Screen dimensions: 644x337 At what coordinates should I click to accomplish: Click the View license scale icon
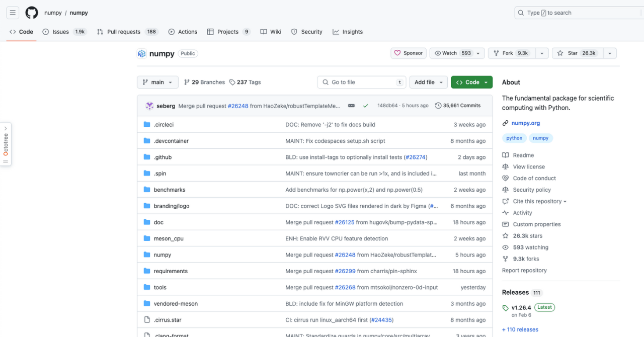point(506,167)
